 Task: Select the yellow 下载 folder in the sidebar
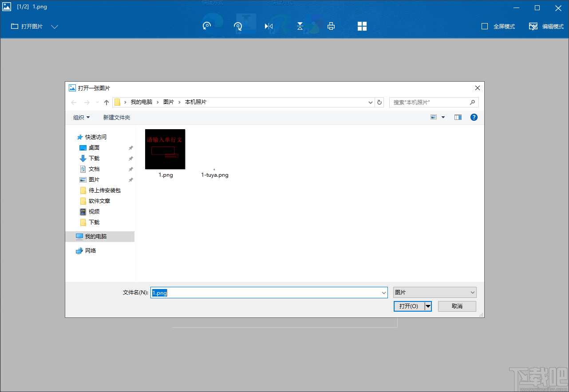[x=94, y=222]
